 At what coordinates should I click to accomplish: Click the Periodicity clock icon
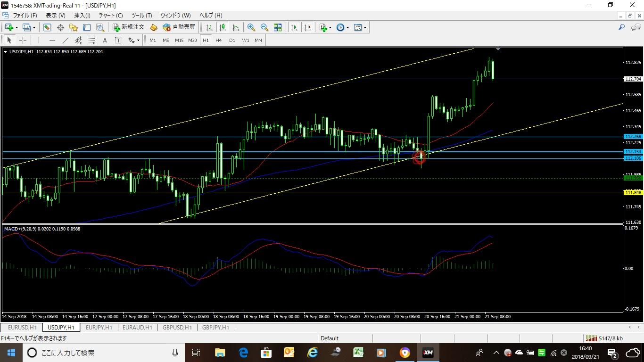coord(340,27)
